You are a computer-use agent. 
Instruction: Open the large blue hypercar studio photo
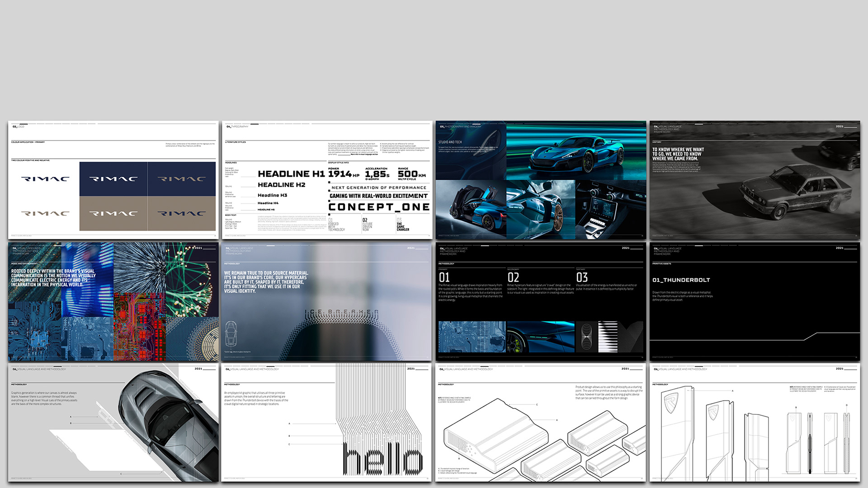pyautogui.click(x=576, y=150)
